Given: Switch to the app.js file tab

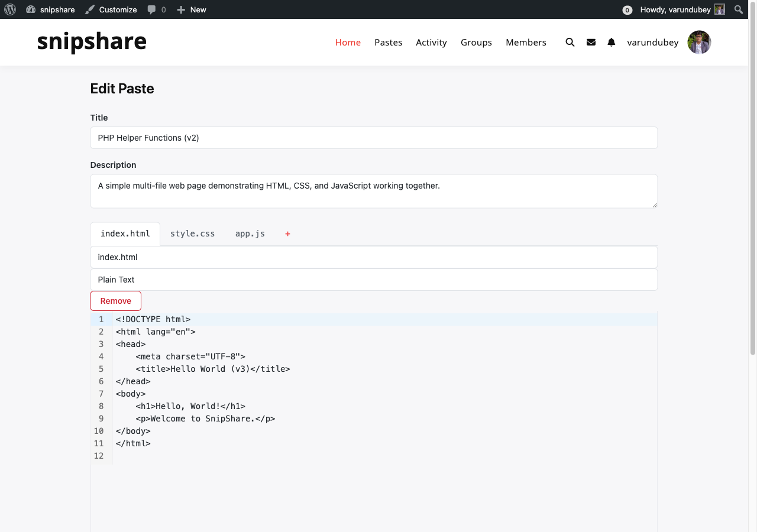Looking at the screenshot, I should point(250,234).
